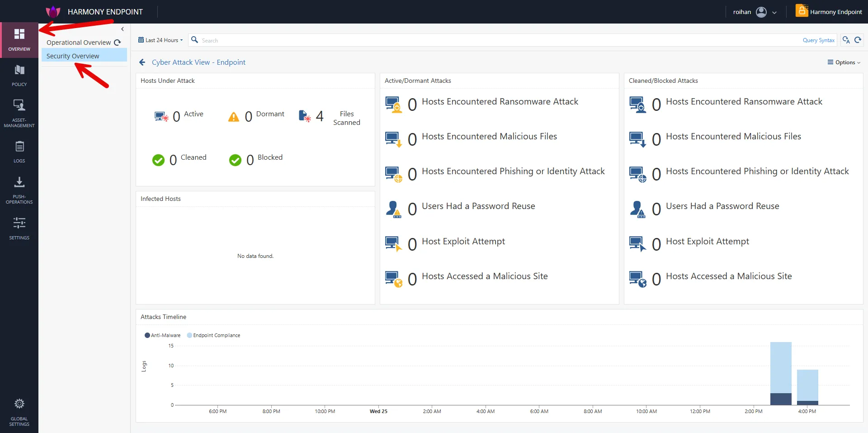Viewport: 868px width, 433px height.
Task: Collapse the overview side panel
Action: tap(123, 29)
